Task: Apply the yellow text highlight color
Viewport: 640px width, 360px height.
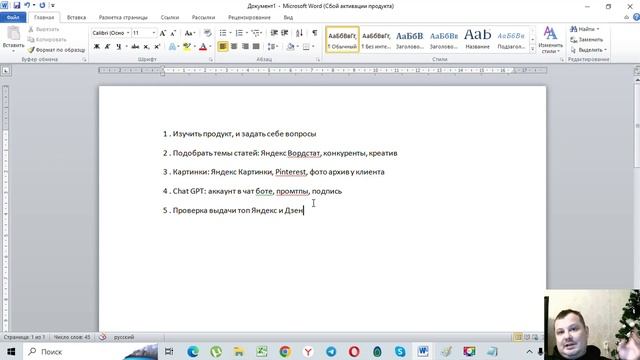Action: click(187, 47)
